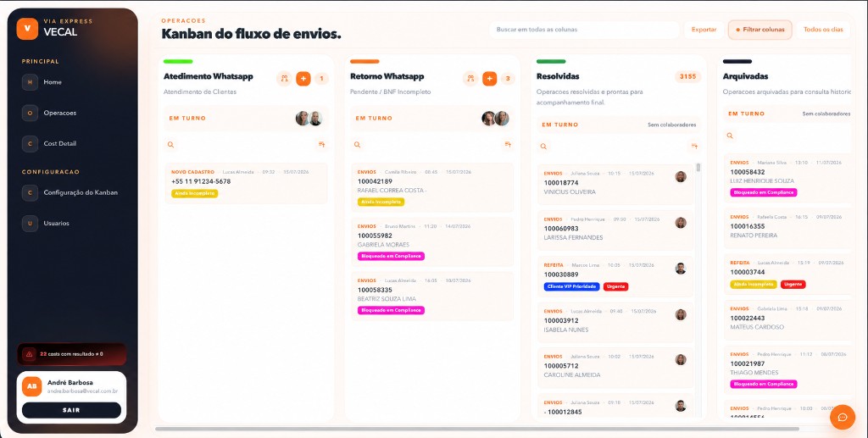Open card 100058432 Luiz Henrique Souza

(x=788, y=179)
